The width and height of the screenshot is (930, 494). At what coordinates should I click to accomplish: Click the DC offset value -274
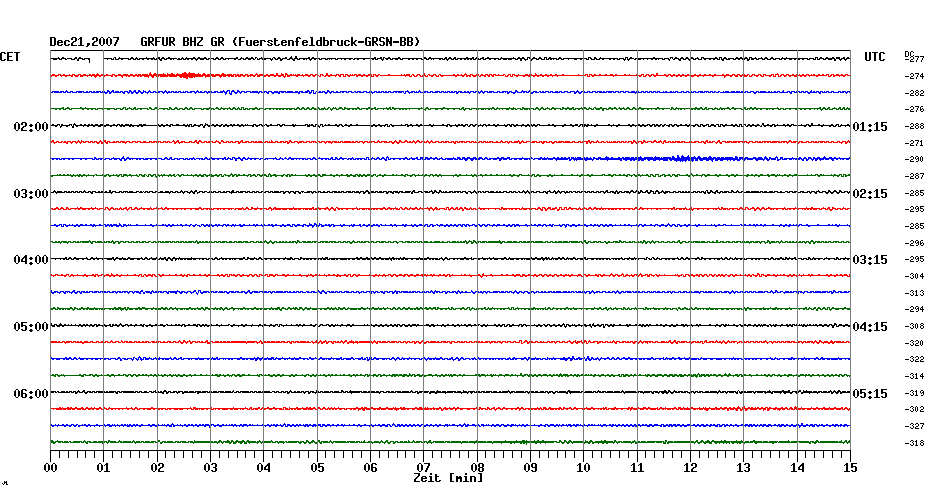(x=915, y=77)
